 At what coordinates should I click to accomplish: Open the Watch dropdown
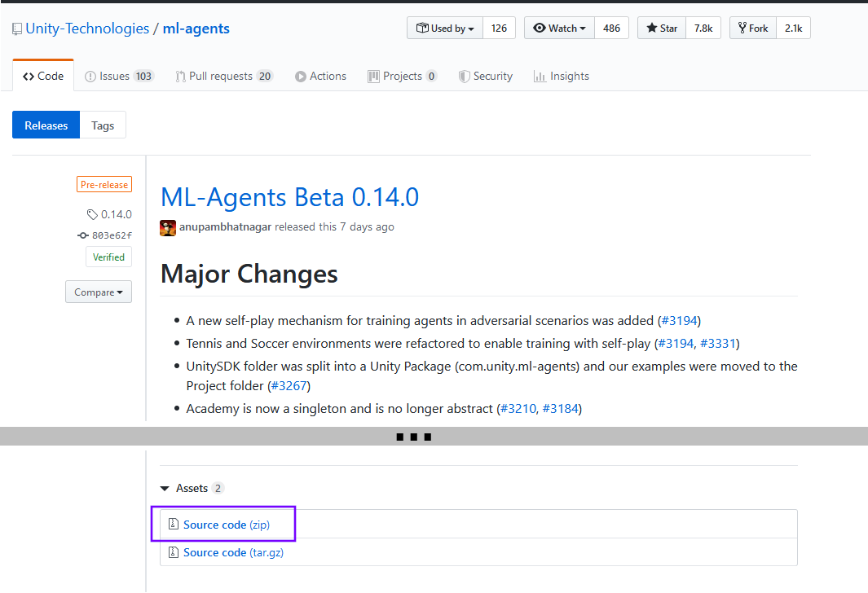(x=560, y=28)
